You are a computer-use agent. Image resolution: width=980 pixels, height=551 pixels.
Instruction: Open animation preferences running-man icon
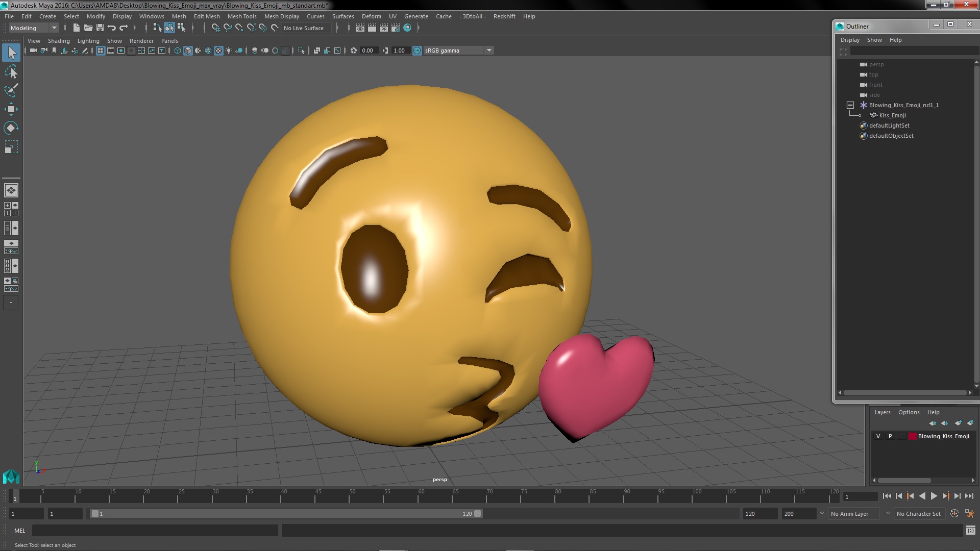969,514
